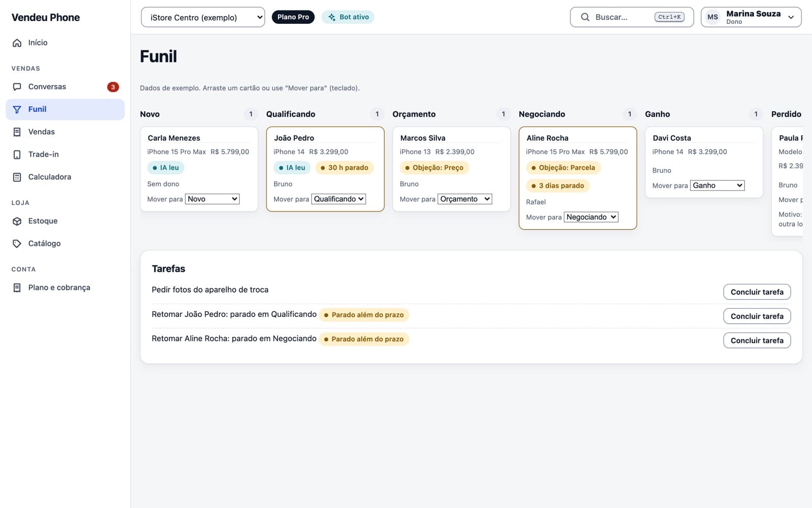This screenshot has width=812, height=508.
Task: Click the Estoque box icon
Action: (17, 221)
